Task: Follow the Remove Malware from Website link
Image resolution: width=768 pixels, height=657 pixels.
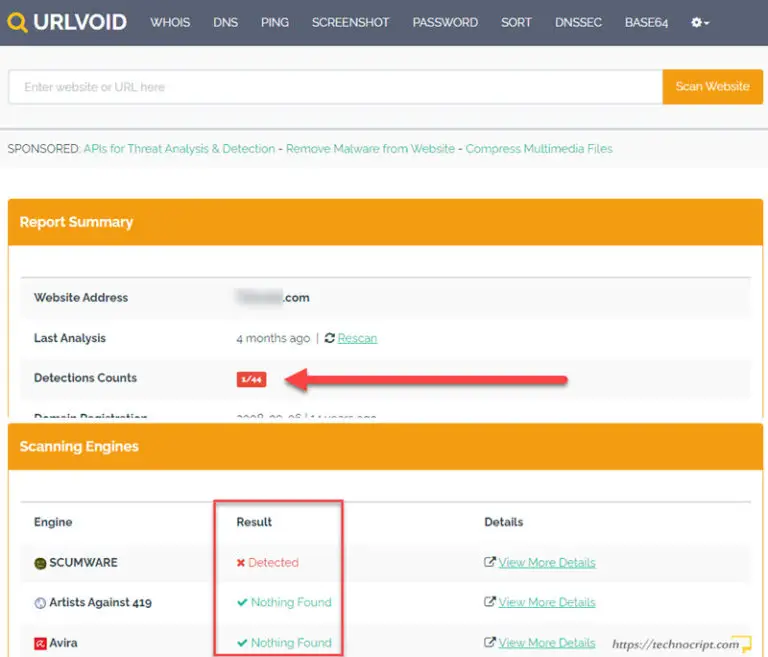Action: [370, 149]
